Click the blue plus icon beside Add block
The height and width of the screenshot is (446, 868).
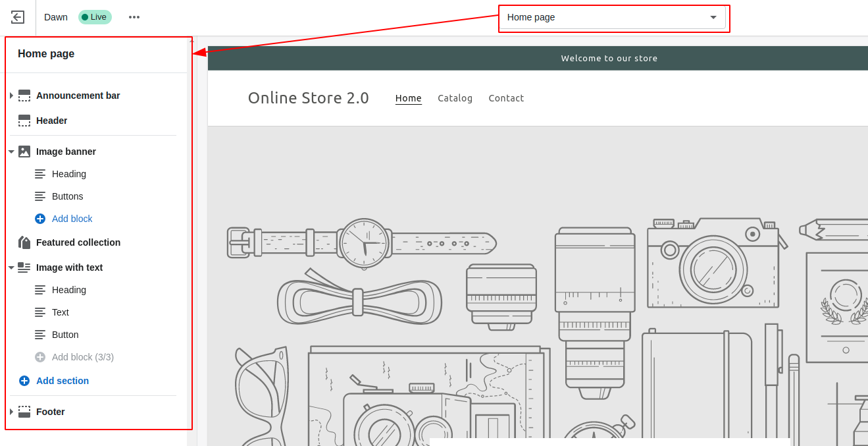click(40, 219)
